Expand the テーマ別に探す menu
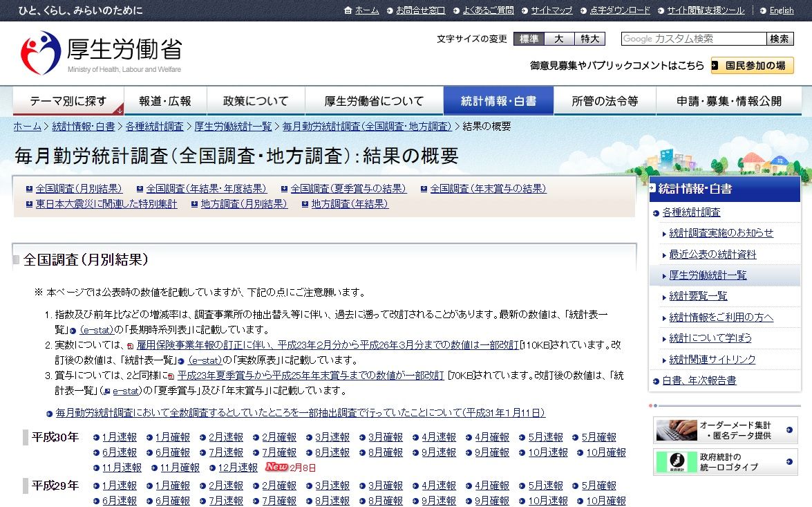This screenshot has width=812, height=507. click(x=68, y=101)
